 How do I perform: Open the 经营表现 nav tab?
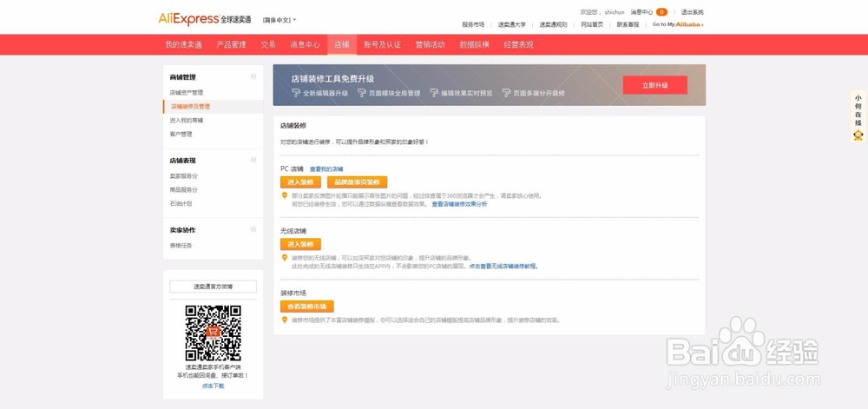[x=519, y=45]
